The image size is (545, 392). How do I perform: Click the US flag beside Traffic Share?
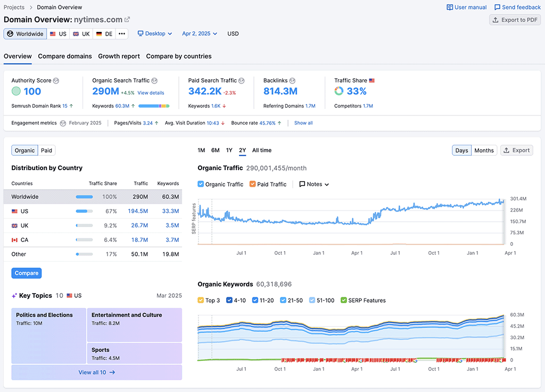pos(372,80)
